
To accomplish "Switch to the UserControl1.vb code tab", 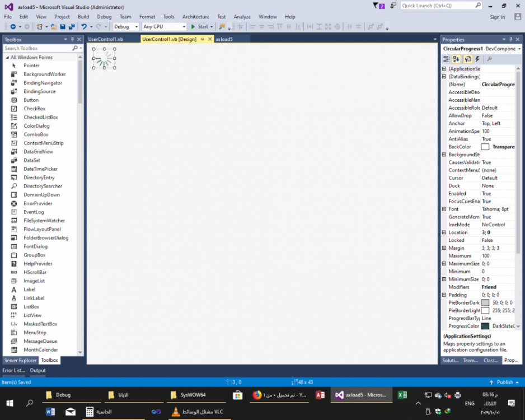I will [106, 39].
